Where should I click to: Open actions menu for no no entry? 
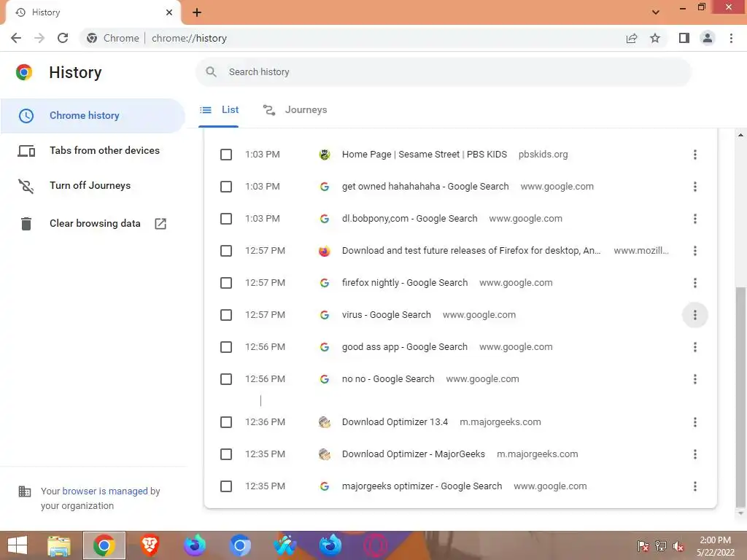(x=695, y=379)
